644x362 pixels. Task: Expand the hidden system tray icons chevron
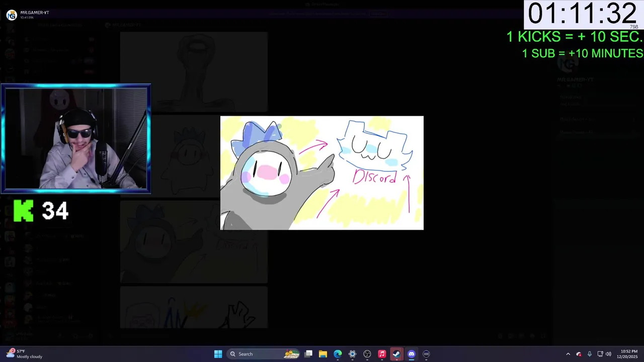pos(568,354)
